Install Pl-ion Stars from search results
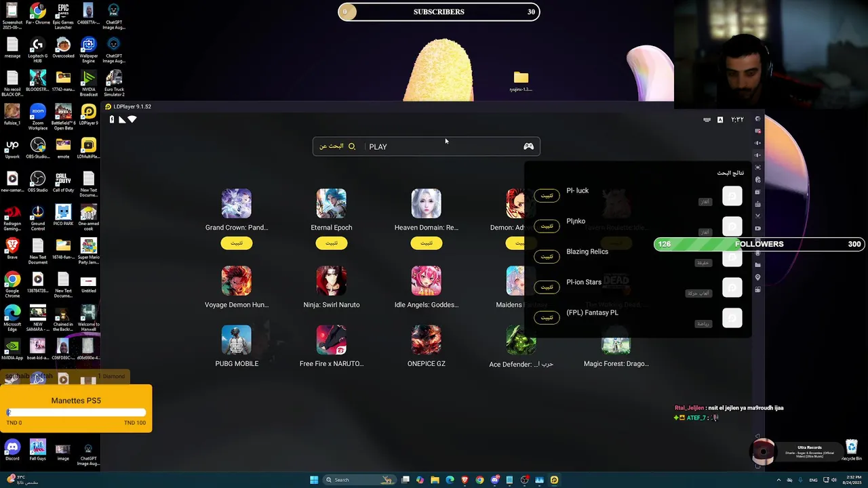The height and width of the screenshot is (488, 868). pyautogui.click(x=547, y=287)
